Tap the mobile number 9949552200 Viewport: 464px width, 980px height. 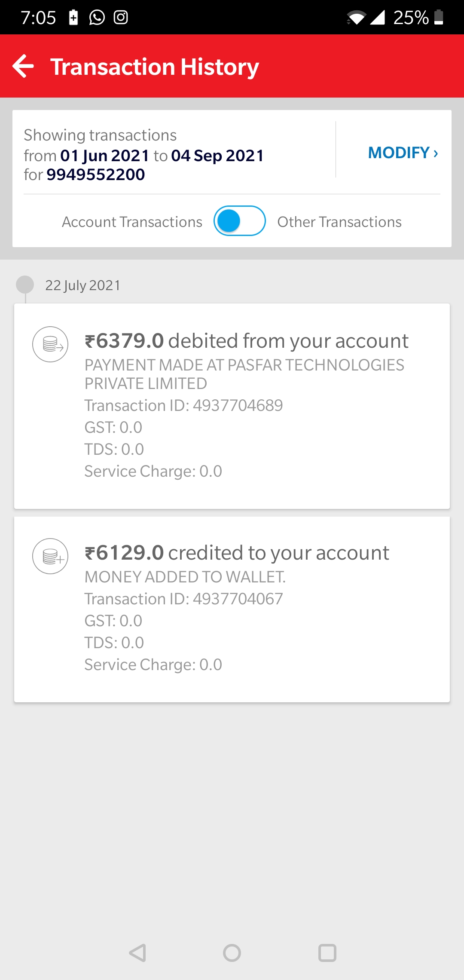click(x=96, y=175)
